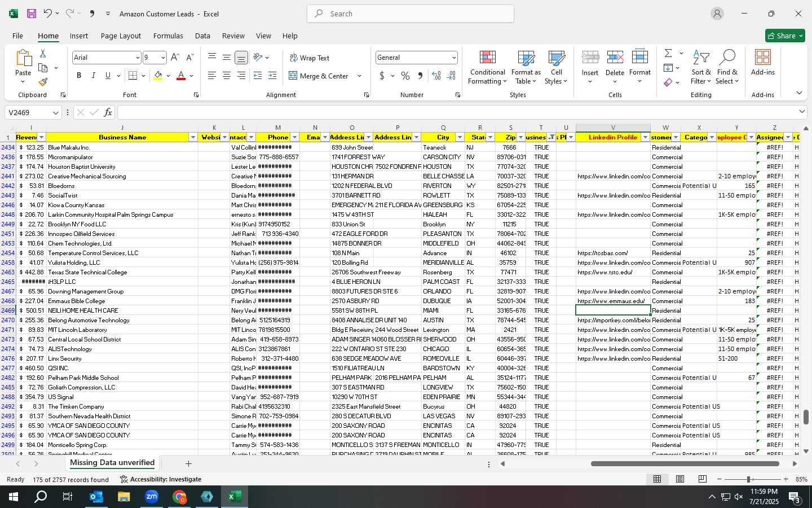Switch to the Data tab
The width and height of the screenshot is (812, 508).
[202, 36]
